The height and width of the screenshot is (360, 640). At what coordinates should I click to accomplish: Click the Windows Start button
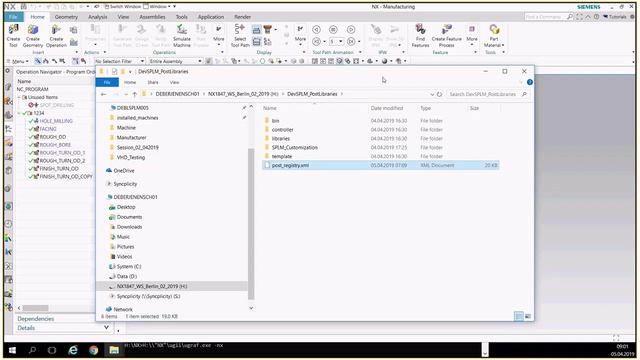pos(12,350)
